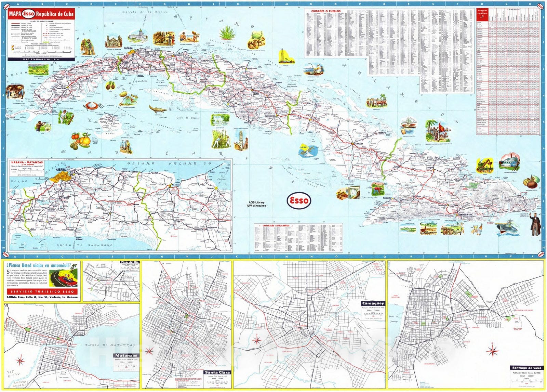Click the fruit basket illustration with oranges
Viewport: 547px width, 392px height.
81,141
